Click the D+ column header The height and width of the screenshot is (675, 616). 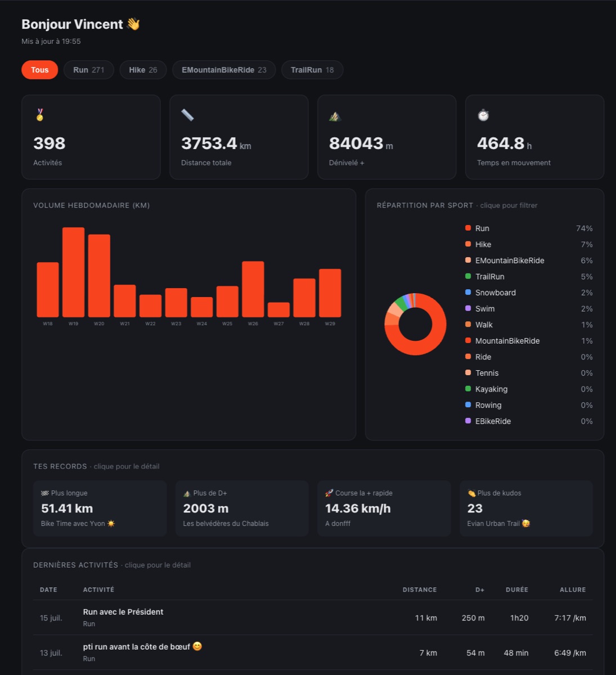pos(480,589)
